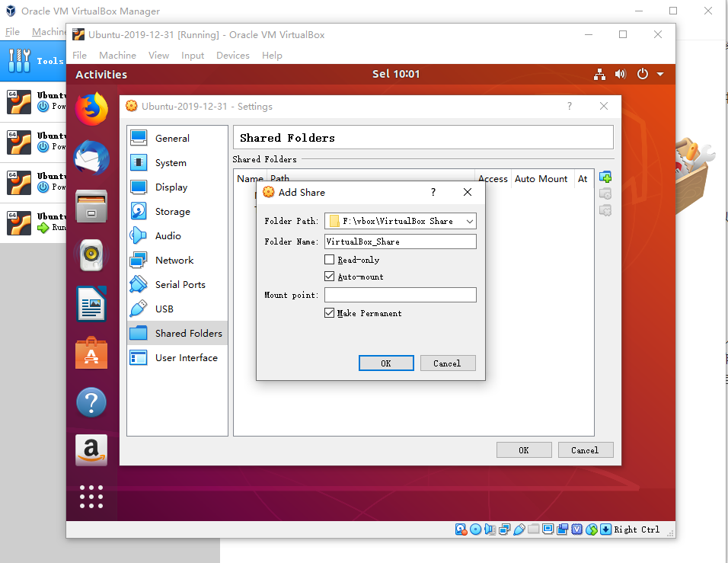Viewport: 728px width, 563px height.
Task: Open the Machine menu of the VM window
Action: click(x=117, y=56)
